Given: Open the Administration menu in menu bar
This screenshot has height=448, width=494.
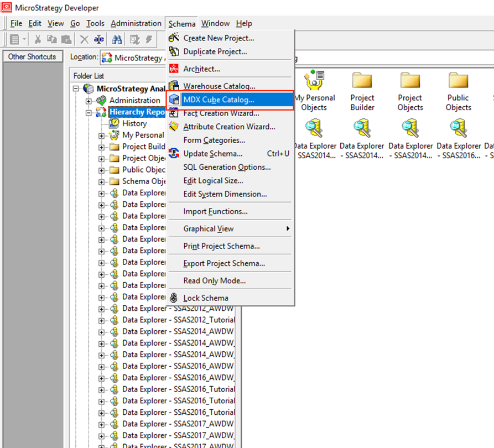Looking at the screenshot, I should point(136,23).
